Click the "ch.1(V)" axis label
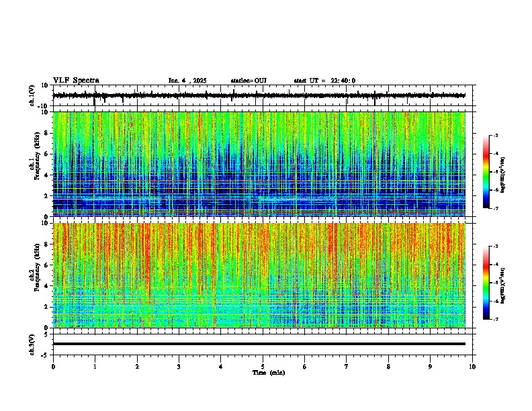This screenshot has width=532, height=411. [x=32, y=95]
